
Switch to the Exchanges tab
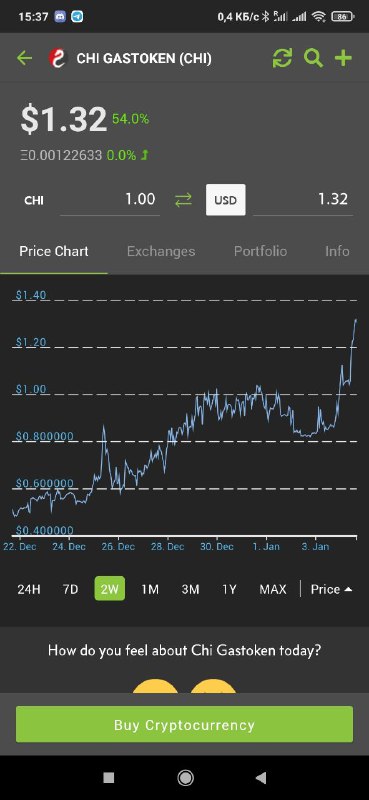161,251
